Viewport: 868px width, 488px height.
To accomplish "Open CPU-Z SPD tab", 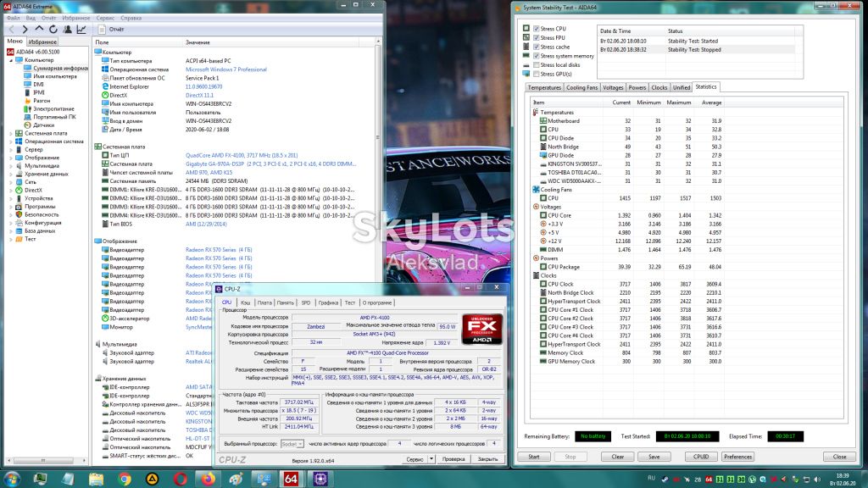I will (306, 302).
